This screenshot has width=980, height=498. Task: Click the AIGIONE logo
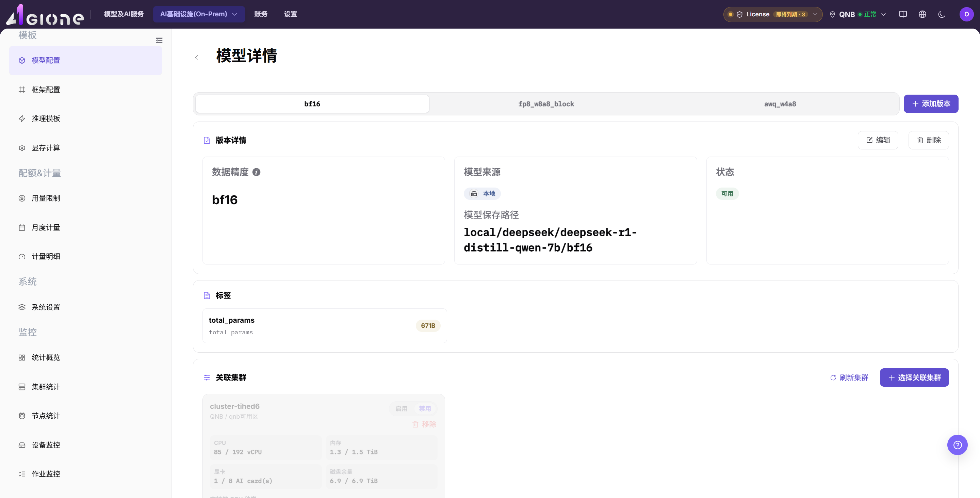(x=45, y=14)
